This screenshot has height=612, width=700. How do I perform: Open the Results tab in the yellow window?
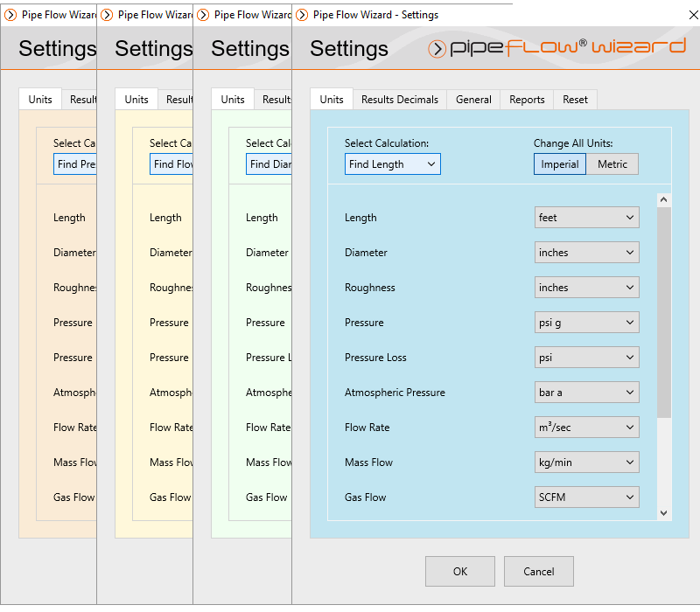click(176, 100)
